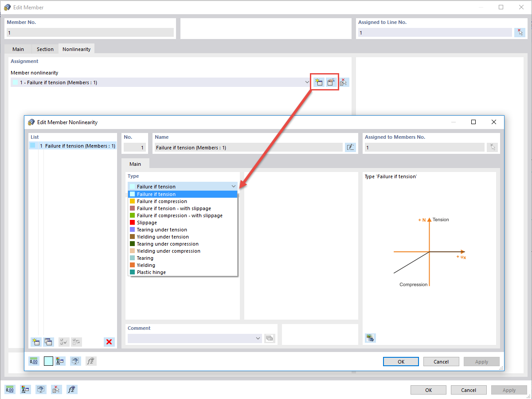Open display properties icon in Edit Member footer

tap(25, 390)
